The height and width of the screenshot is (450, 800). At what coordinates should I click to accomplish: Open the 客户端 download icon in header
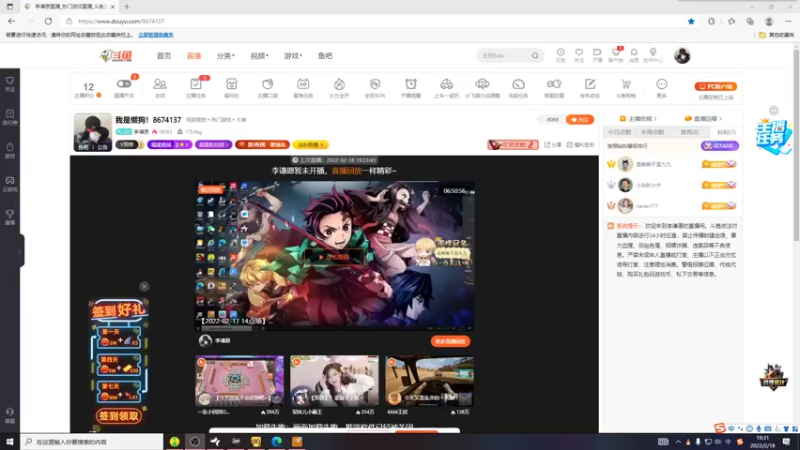pyautogui.click(x=616, y=53)
